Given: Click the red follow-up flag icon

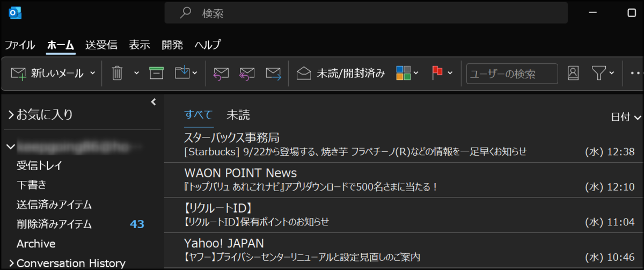Looking at the screenshot, I should (437, 74).
